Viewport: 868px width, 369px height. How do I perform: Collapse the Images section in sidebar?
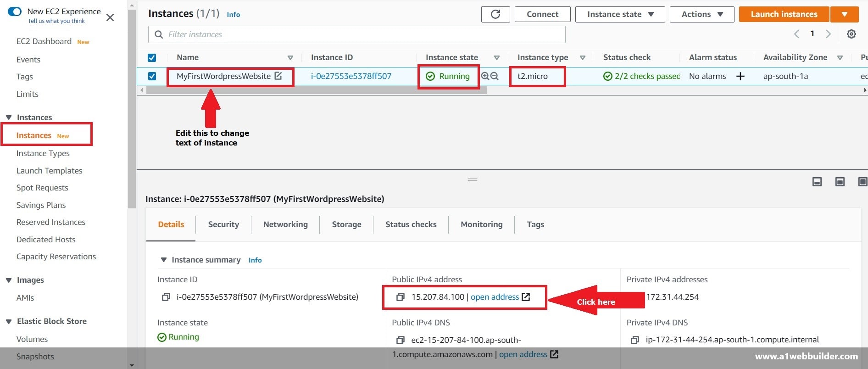[x=9, y=280]
